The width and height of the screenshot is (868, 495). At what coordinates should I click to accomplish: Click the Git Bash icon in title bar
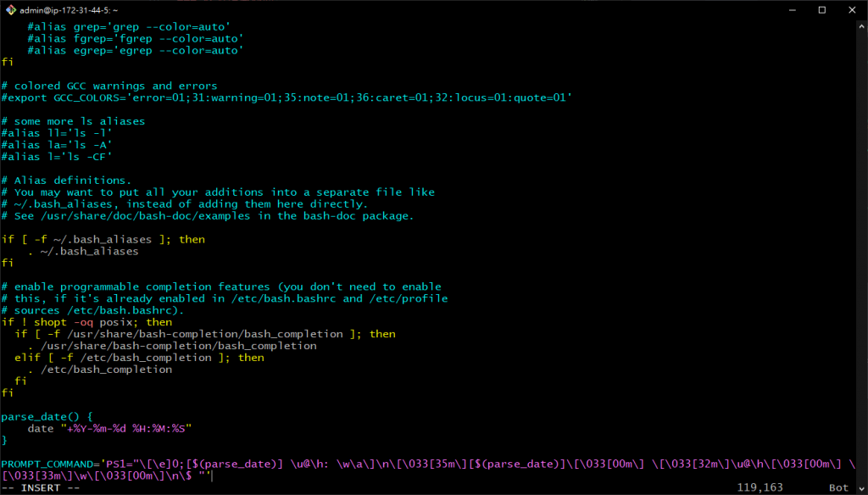pyautogui.click(x=10, y=10)
